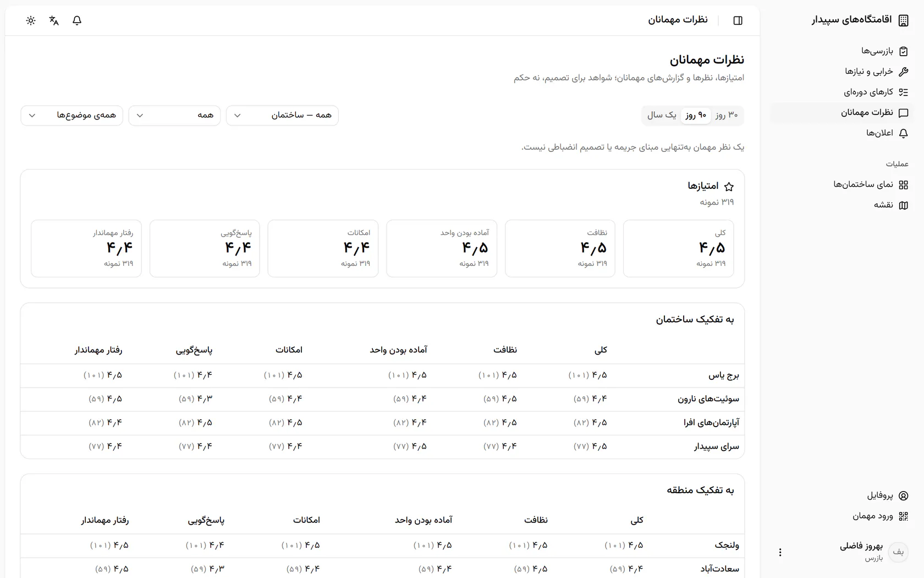Click the خرابی و نیازها wrench icon

(903, 72)
